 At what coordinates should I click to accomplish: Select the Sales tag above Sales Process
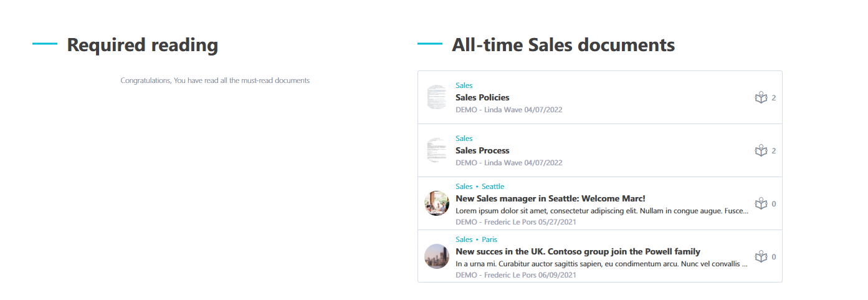[464, 138]
